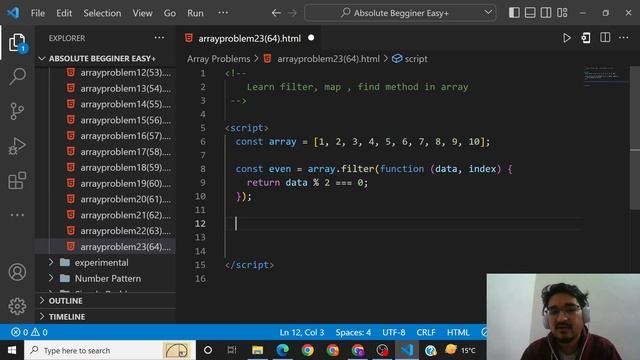
Task: Toggle the primary side bar layout button
Action: tap(514, 13)
